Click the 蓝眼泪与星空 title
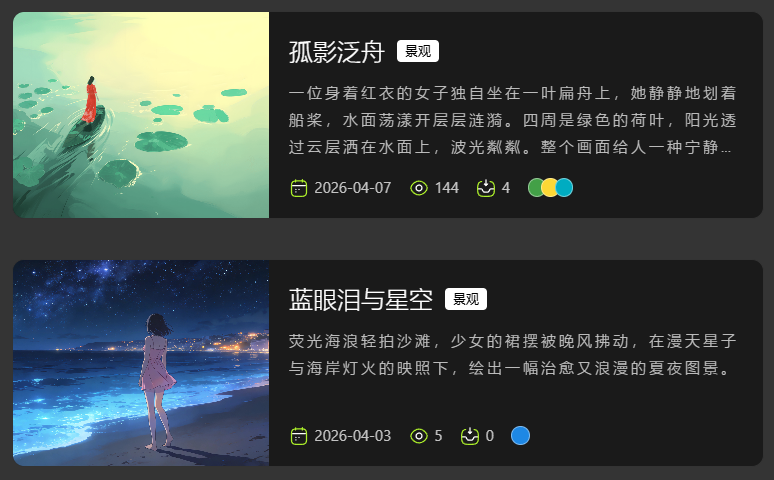Screen dimensions: 774x480 [360, 299]
